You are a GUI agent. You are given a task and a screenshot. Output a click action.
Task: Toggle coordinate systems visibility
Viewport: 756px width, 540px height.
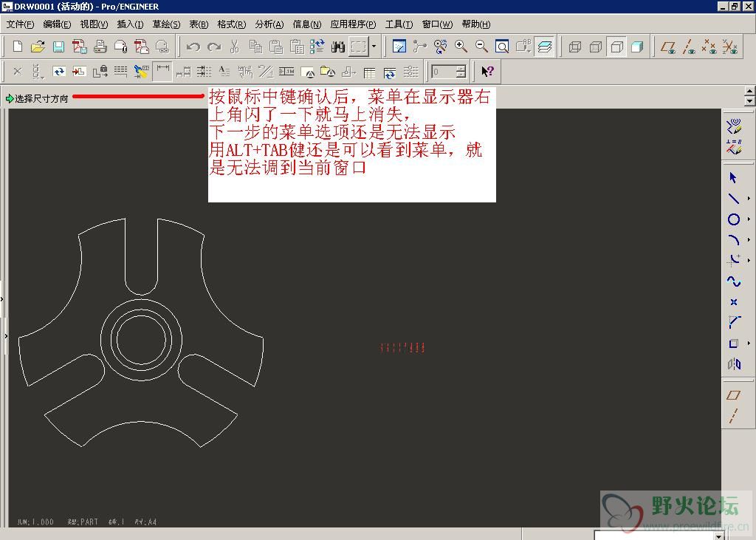tap(730, 47)
